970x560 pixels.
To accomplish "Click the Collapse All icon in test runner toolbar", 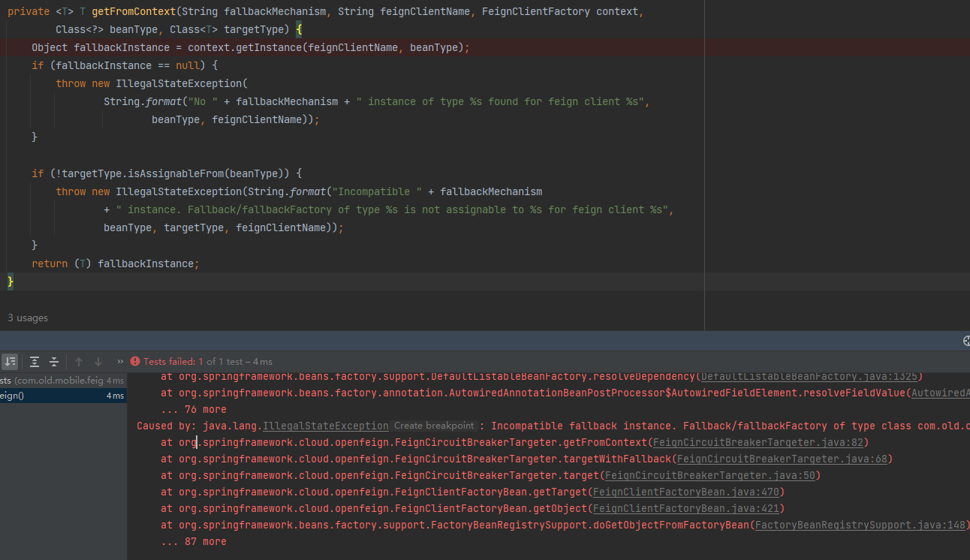I will click(54, 362).
